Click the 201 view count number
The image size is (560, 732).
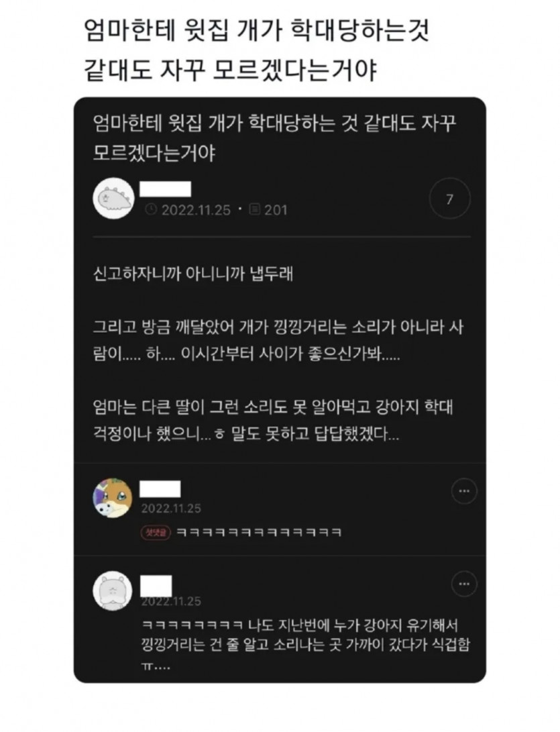pos(276,210)
